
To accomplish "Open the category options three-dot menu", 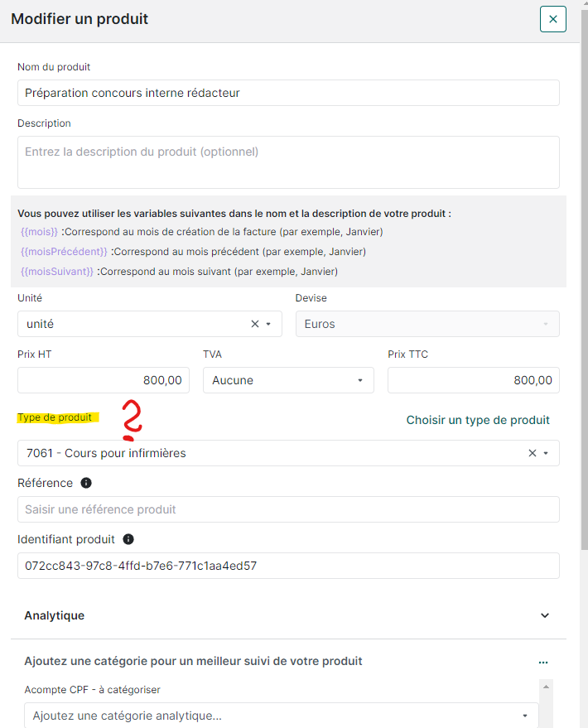I will (543, 662).
